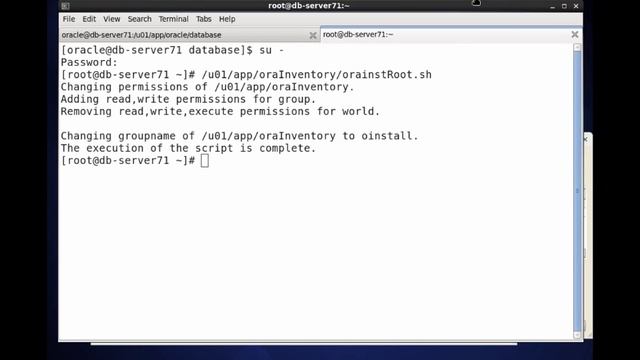640x360 pixels.
Task: Open the View menu
Action: 111,19
